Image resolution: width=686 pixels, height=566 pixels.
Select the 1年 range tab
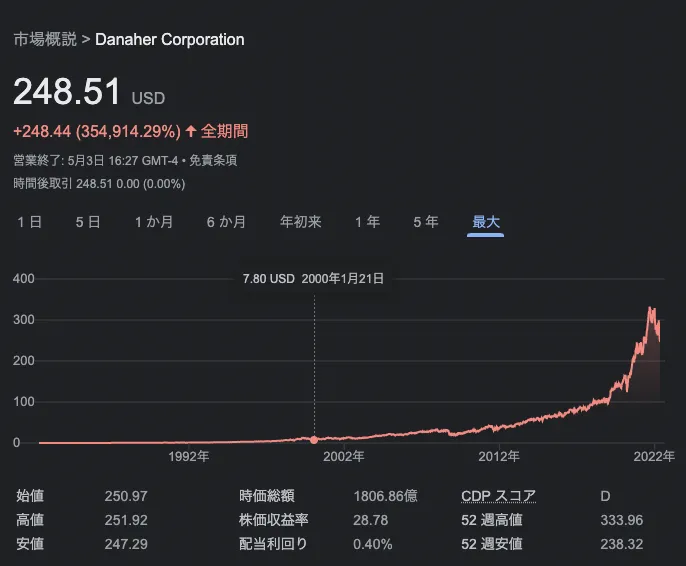pyautogui.click(x=367, y=222)
